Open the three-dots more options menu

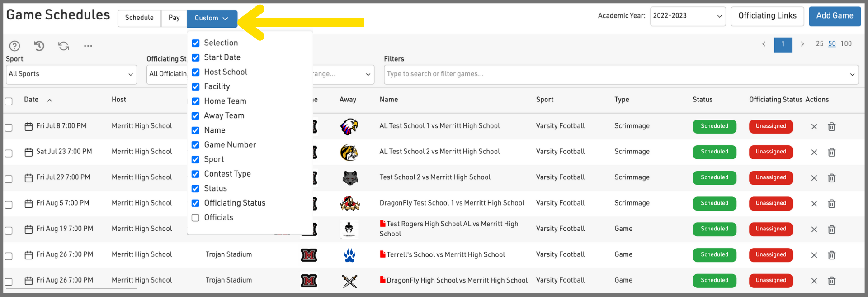(88, 46)
